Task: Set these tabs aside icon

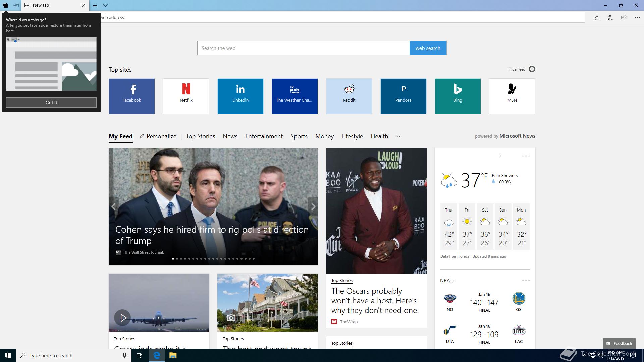Action: [x=16, y=5]
